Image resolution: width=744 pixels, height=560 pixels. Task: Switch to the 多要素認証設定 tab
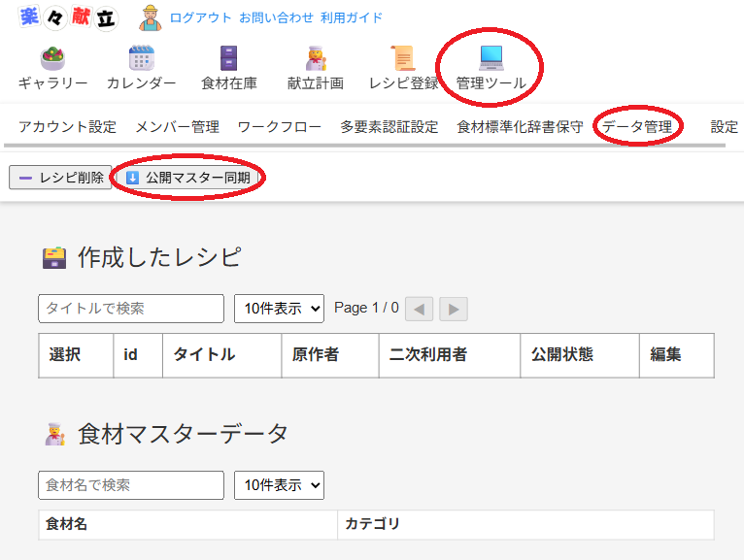(389, 127)
